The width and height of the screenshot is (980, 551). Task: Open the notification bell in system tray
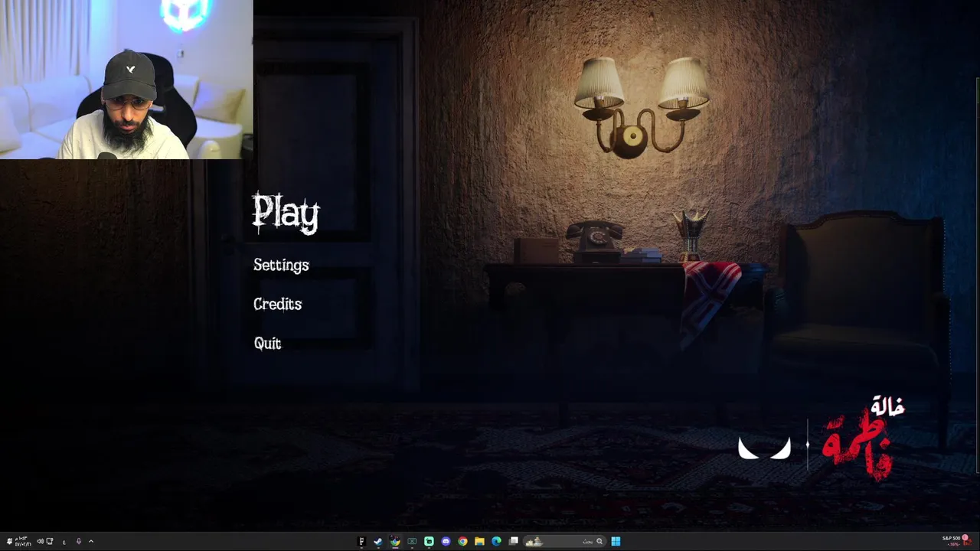[9, 541]
